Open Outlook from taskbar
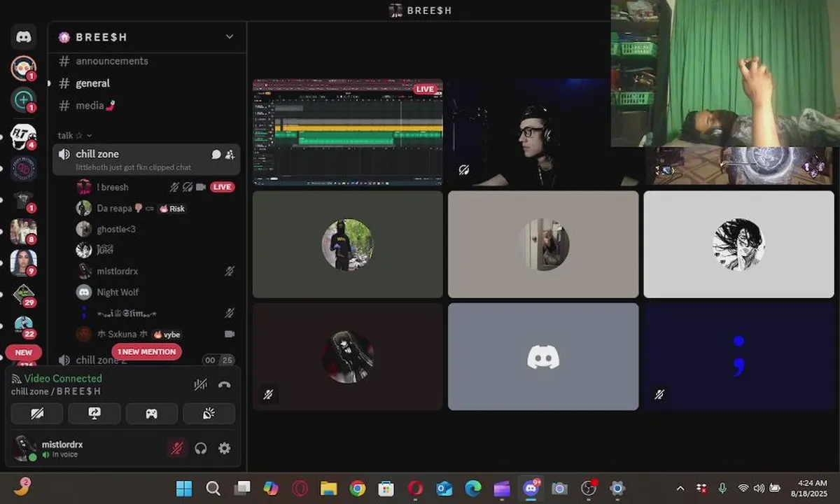 pos(444,489)
